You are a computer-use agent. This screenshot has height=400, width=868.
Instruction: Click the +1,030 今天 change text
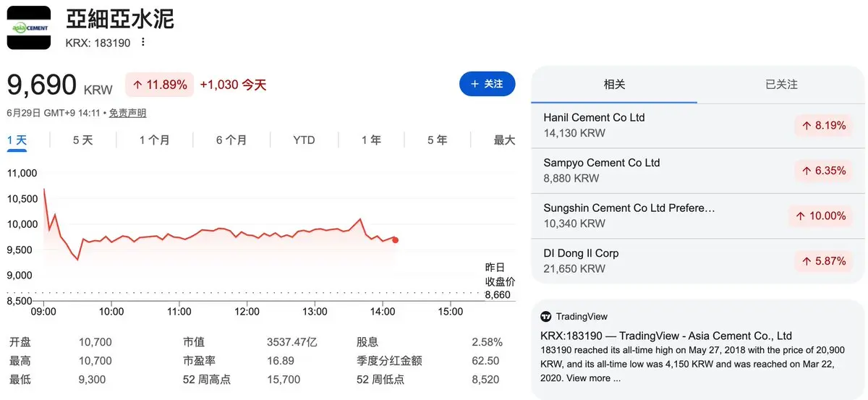coord(233,85)
